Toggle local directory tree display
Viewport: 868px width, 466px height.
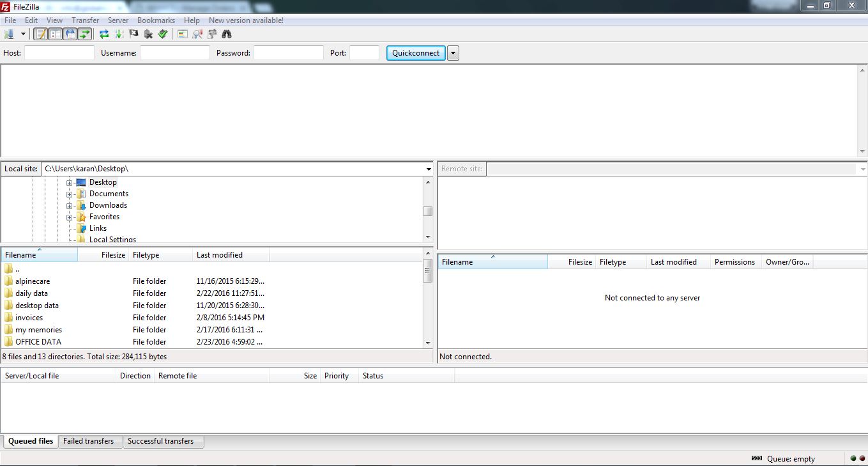click(56, 34)
